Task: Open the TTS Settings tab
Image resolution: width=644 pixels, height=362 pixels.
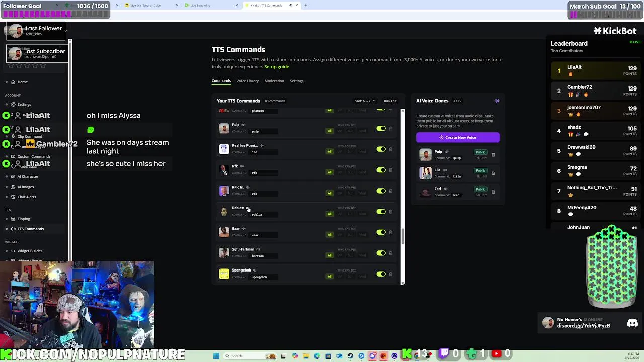Action: [x=296, y=81]
